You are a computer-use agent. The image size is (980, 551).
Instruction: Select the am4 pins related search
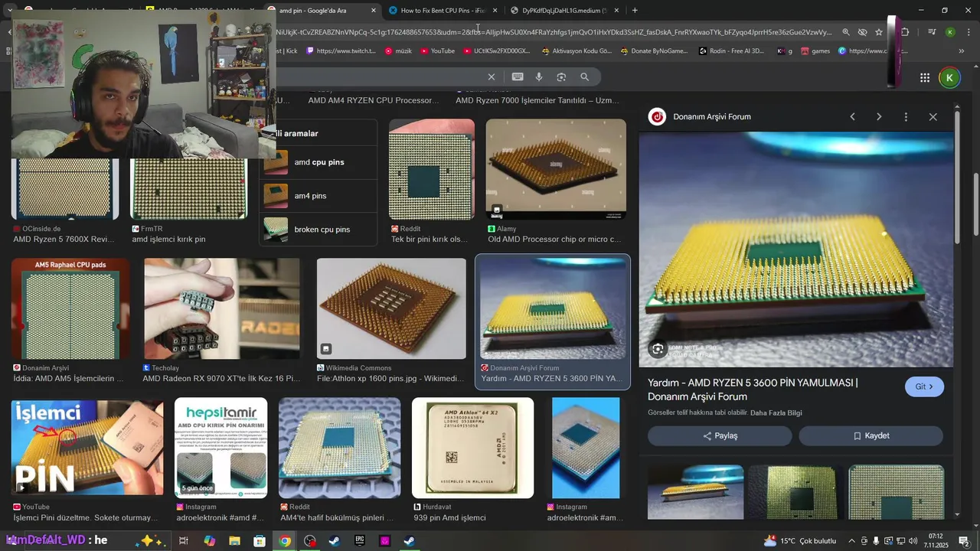[x=318, y=196]
